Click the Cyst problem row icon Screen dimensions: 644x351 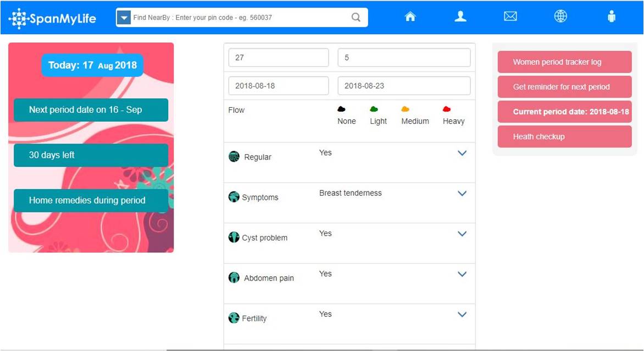(x=234, y=237)
